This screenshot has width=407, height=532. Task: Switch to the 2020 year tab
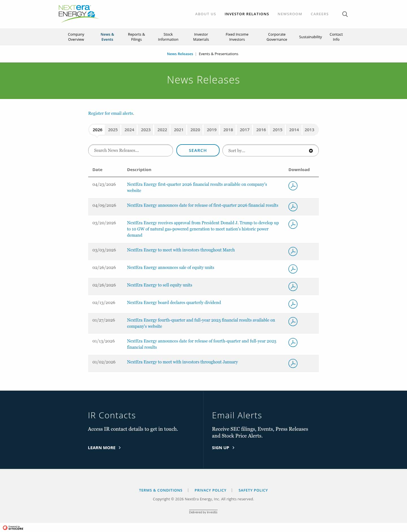pyautogui.click(x=195, y=130)
